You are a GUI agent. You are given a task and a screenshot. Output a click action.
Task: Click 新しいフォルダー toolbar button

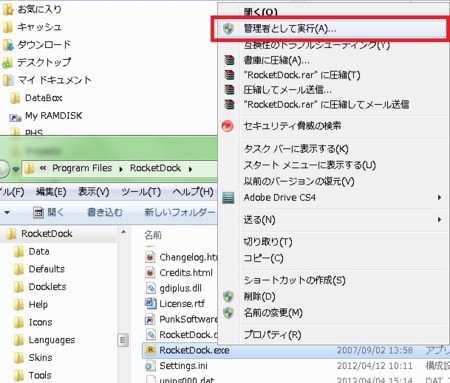coord(180,212)
